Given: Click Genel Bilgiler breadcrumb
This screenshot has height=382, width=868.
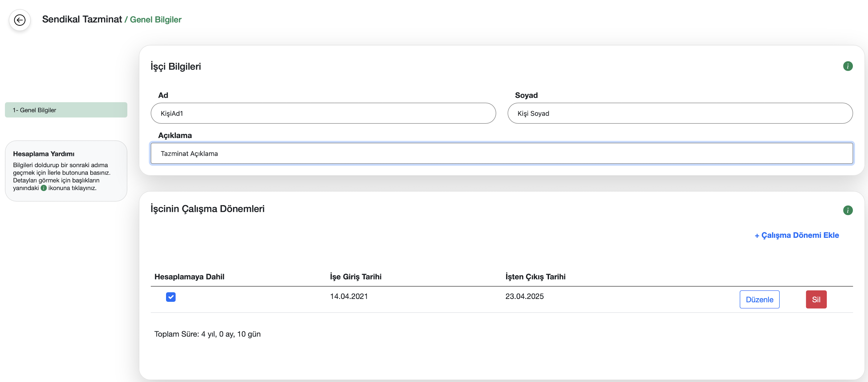Looking at the screenshot, I should click(x=155, y=20).
